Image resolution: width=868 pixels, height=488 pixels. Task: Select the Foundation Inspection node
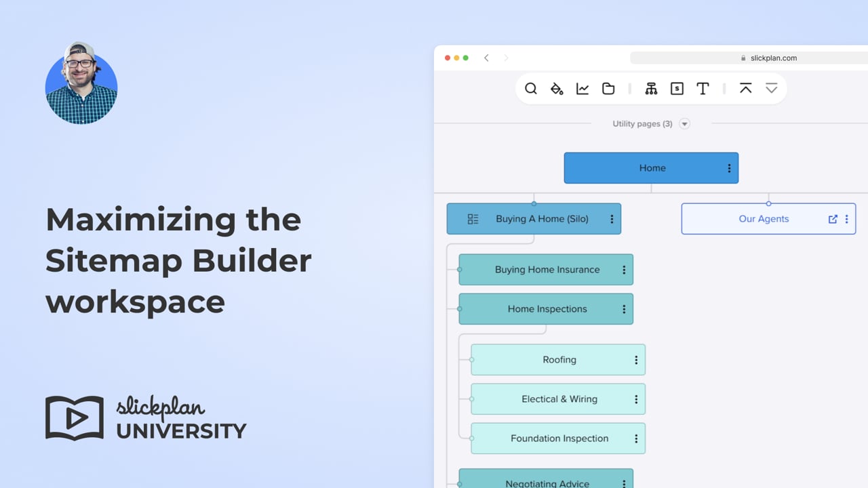558,439
